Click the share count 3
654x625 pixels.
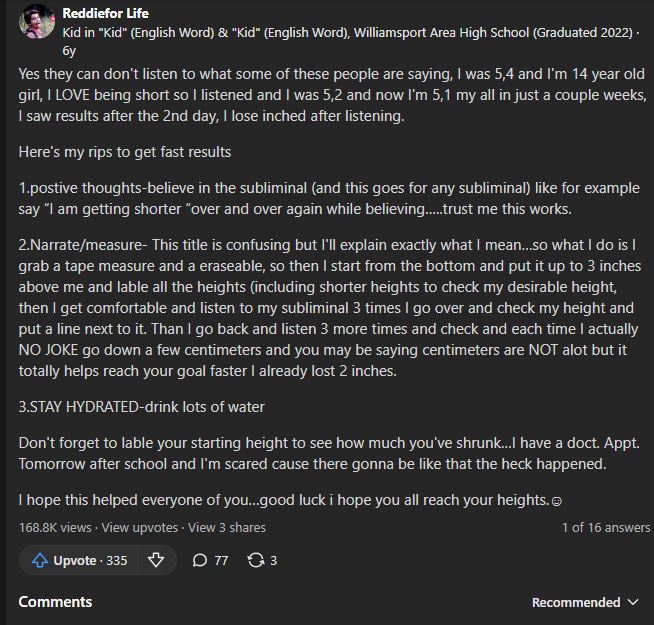click(x=274, y=560)
